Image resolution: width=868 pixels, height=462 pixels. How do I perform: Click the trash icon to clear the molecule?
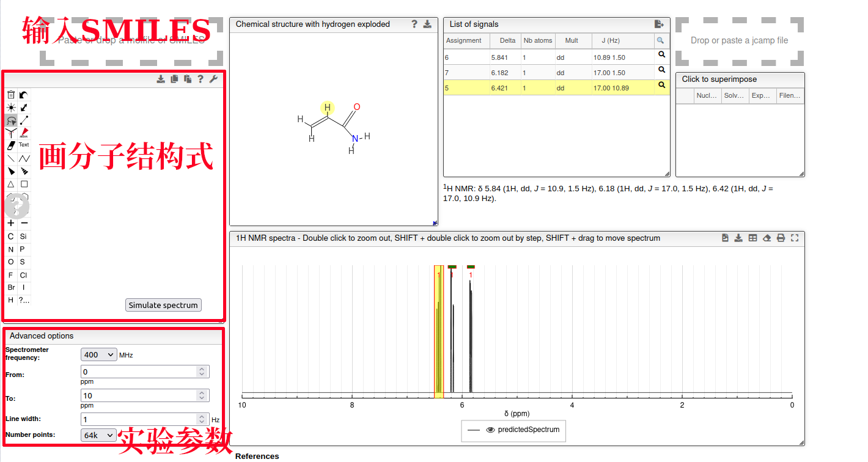click(x=11, y=95)
